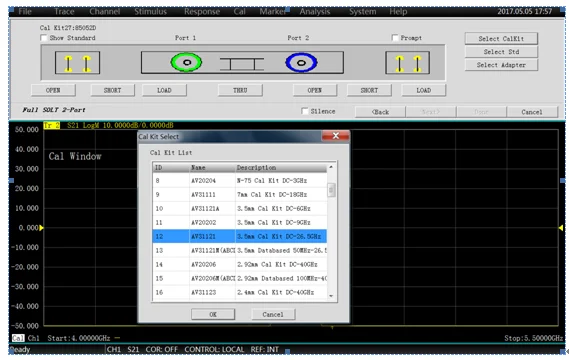Click the Port 1 yellow standards icon

(77, 63)
